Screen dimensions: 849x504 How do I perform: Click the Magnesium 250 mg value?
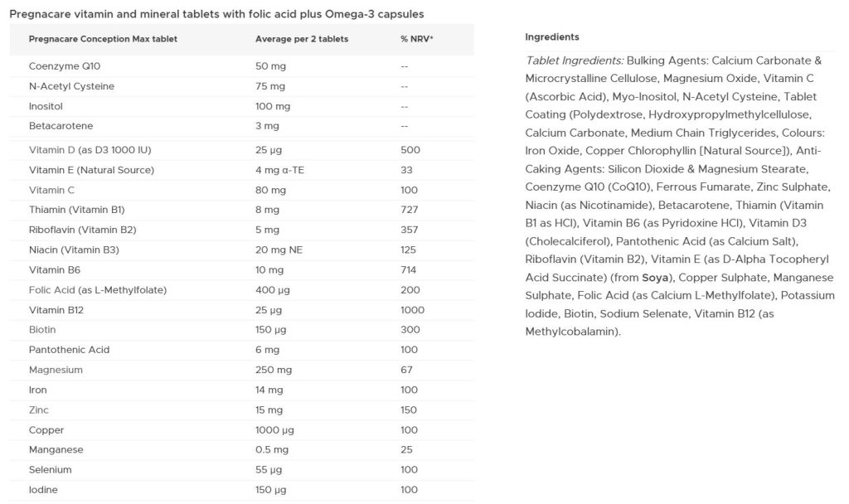pyautogui.click(x=272, y=370)
